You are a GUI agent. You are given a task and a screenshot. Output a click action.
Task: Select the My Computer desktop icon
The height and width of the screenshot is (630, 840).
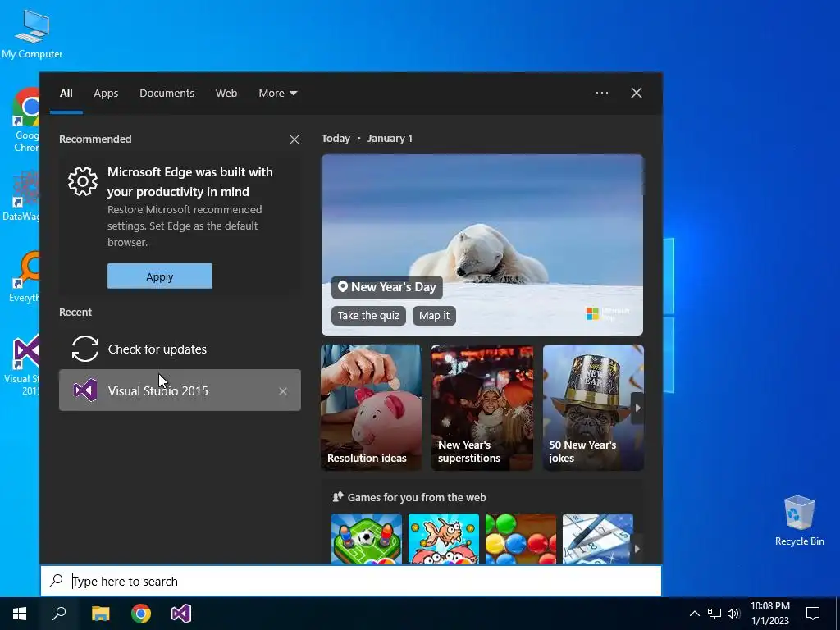(x=32, y=34)
